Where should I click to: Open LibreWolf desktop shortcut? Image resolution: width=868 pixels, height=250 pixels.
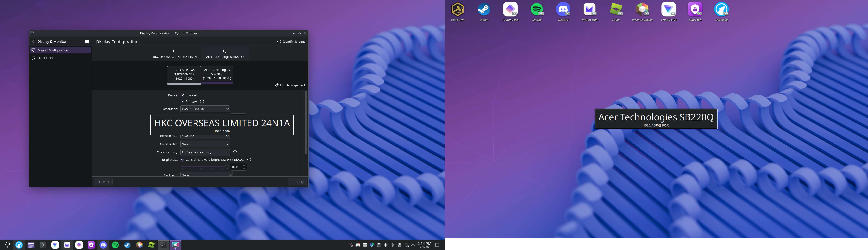pos(721,12)
